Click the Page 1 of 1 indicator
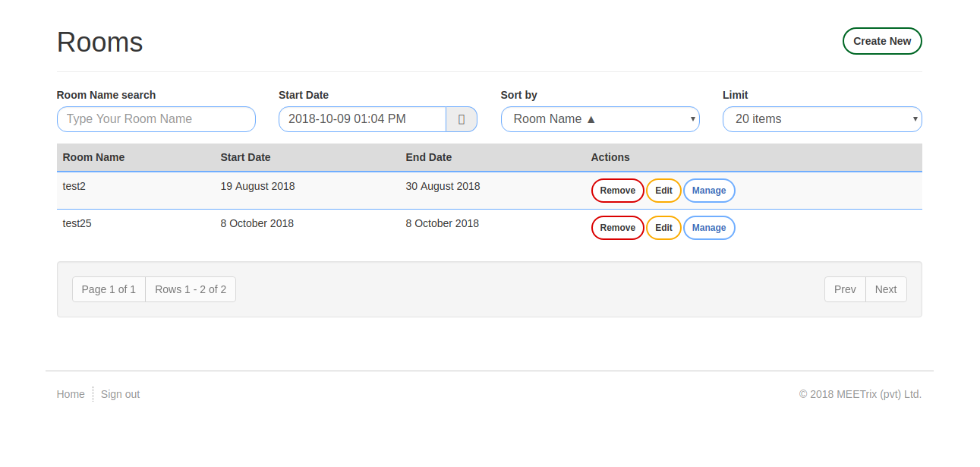Viewport: 980px width, 467px height. (109, 289)
